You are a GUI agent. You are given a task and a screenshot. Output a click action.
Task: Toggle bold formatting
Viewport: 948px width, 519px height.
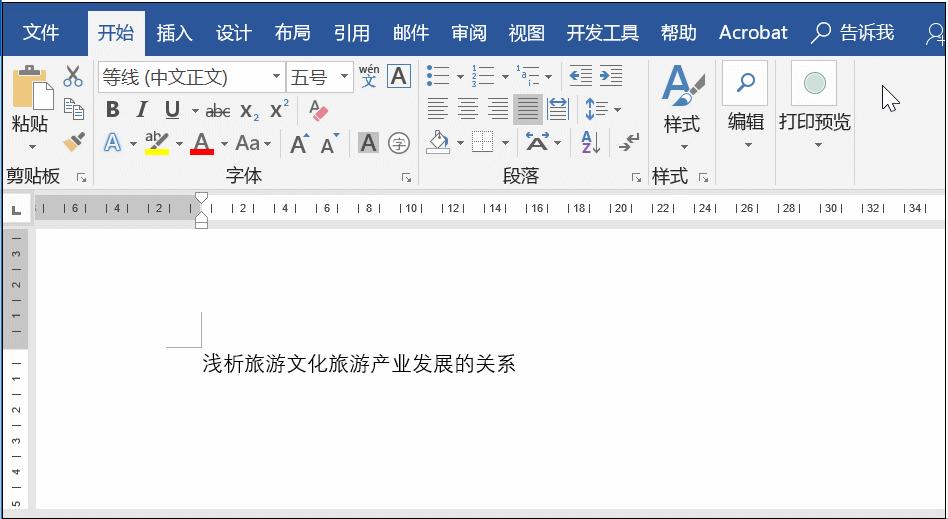pyautogui.click(x=112, y=110)
